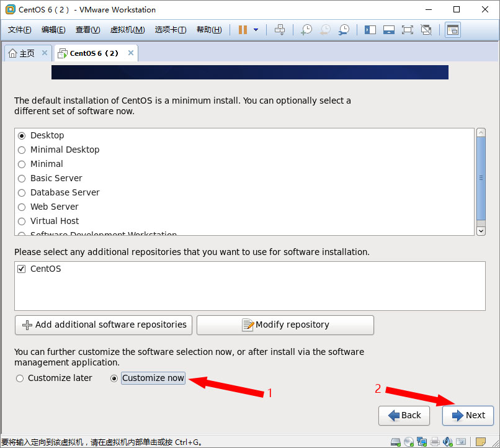Click the pause virtual machine icon

(x=243, y=30)
